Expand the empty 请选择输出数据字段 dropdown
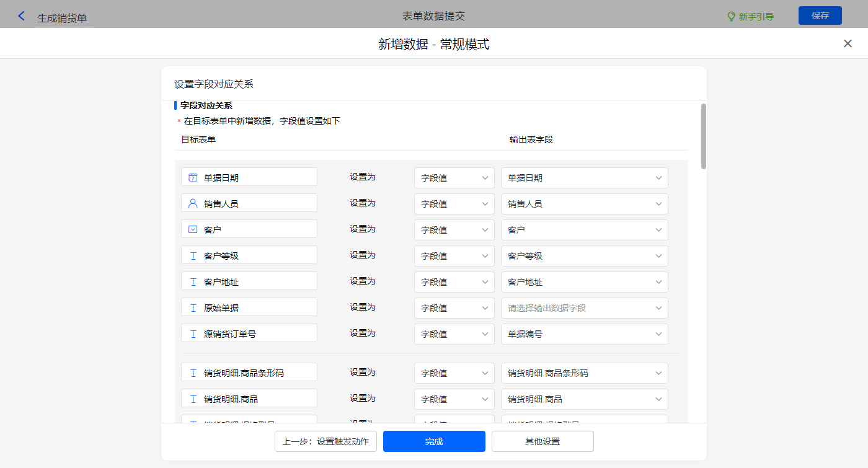Image resolution: width=868 pixels, height=468 pixels. (584, 308)
